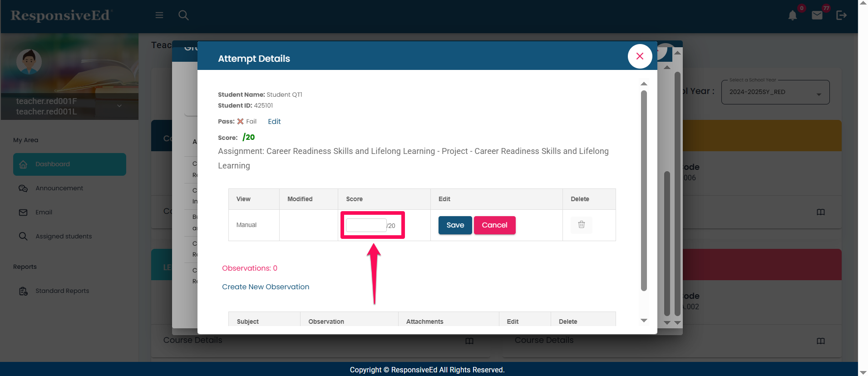Close the Attempt Details dialog
This screenshot has width=868, height=376.
[640, 56]
